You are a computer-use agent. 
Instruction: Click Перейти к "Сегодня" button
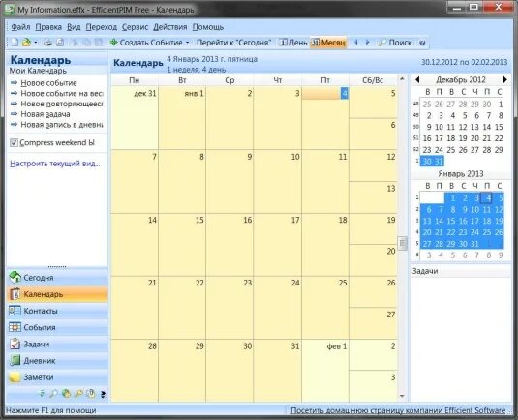click(x=233, y=43)
